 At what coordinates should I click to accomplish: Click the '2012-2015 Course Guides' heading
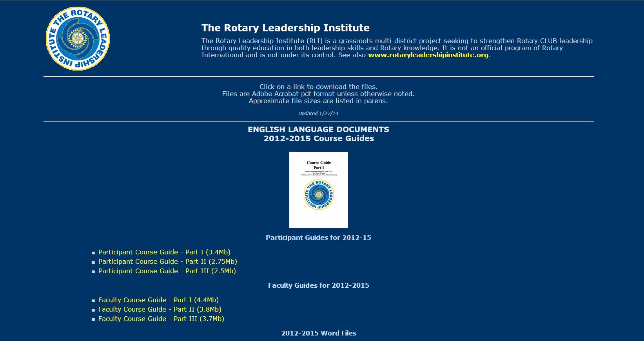point(319,138)
